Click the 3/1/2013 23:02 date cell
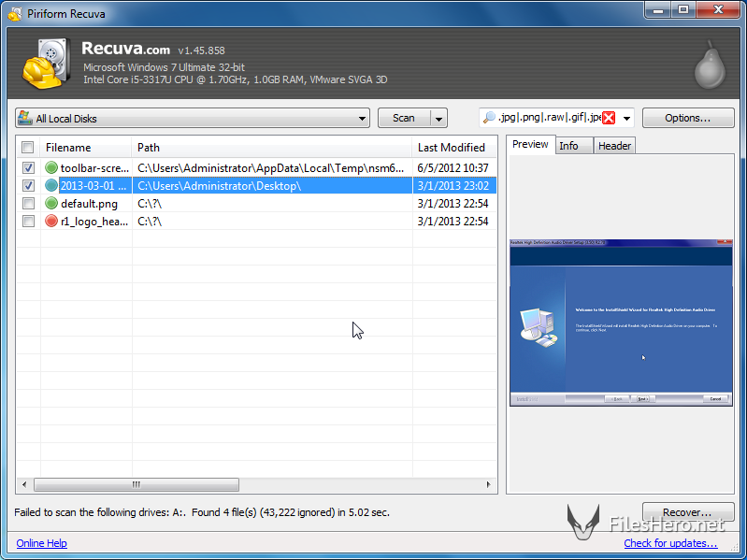The width and height of the screenshot is (747, 560). point(453,186)
